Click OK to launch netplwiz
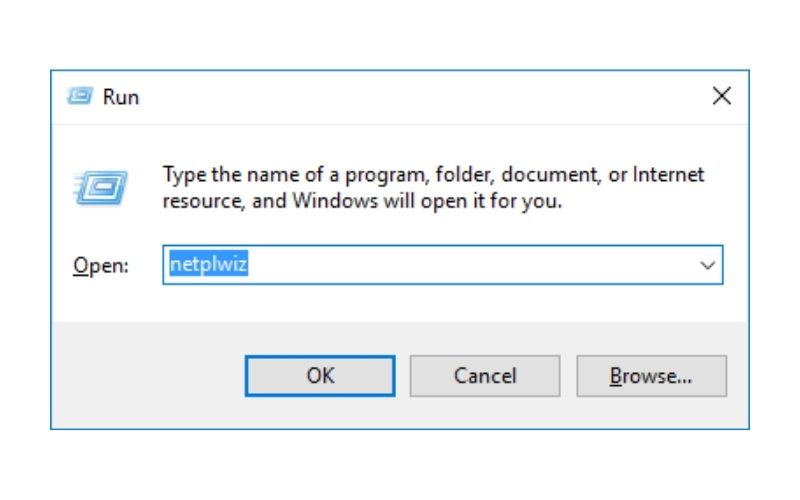Screen dimensions: 800x500 pos(320,376)
